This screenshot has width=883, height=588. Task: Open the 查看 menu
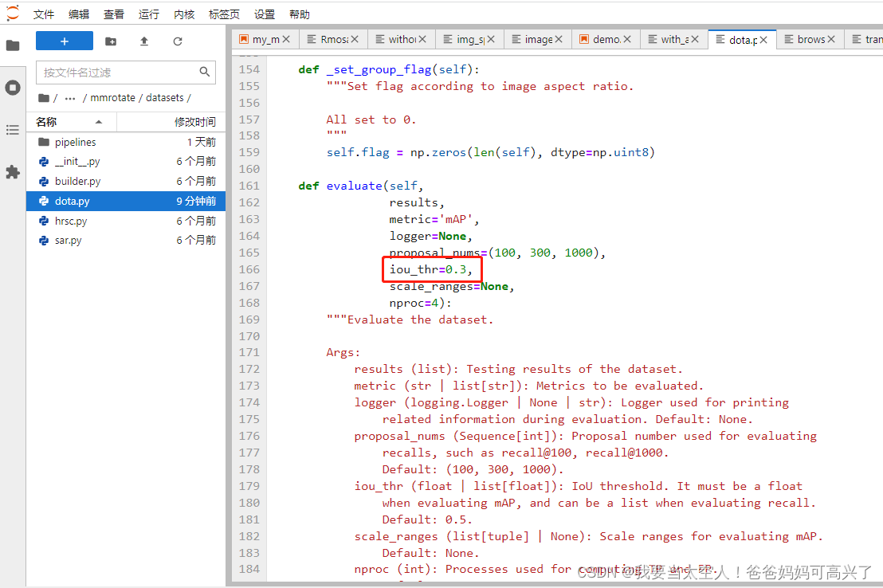pos(114,14)
